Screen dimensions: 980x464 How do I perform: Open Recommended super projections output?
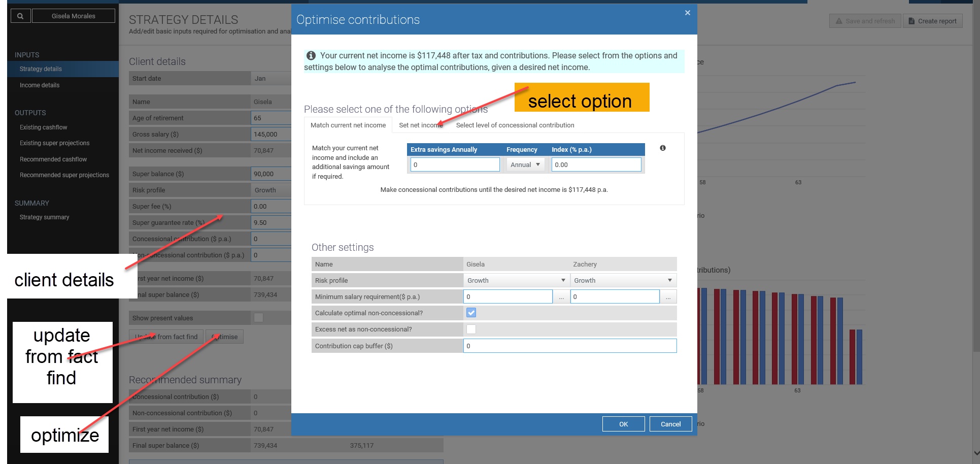point(64,175)
